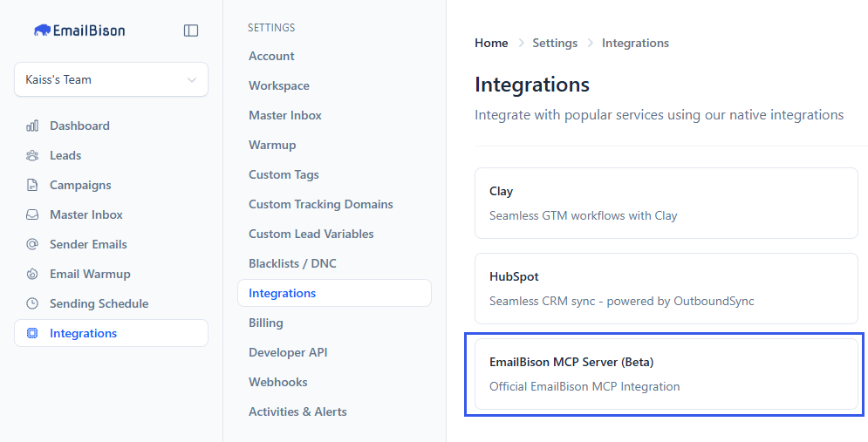Screen dimensions: 868x442
Task: Open the Kaiss's Team workspace dropdown
Action: [111, 79]
